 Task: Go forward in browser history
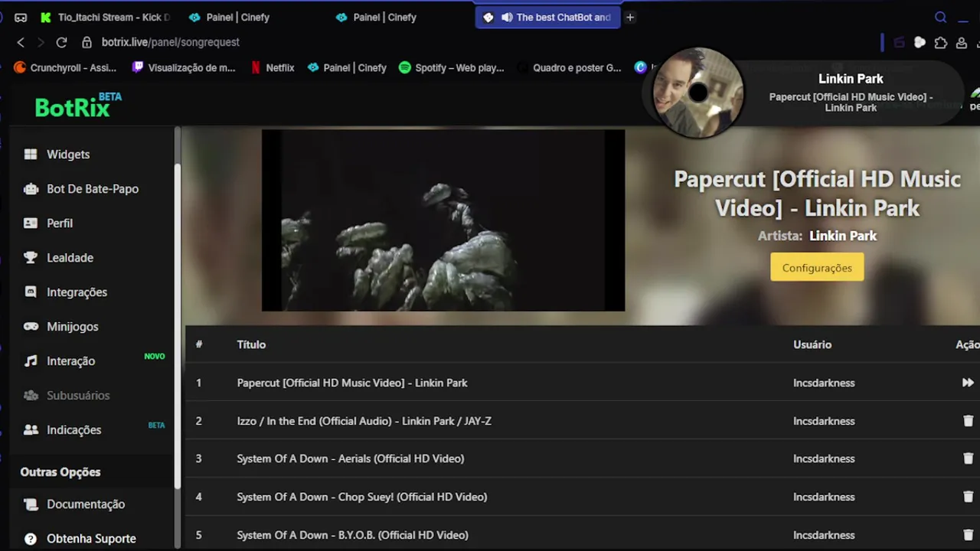(x=41, y=42)
